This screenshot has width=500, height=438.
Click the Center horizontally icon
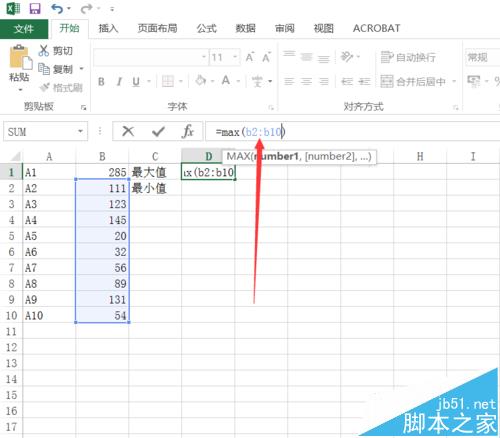pos(306,81)
